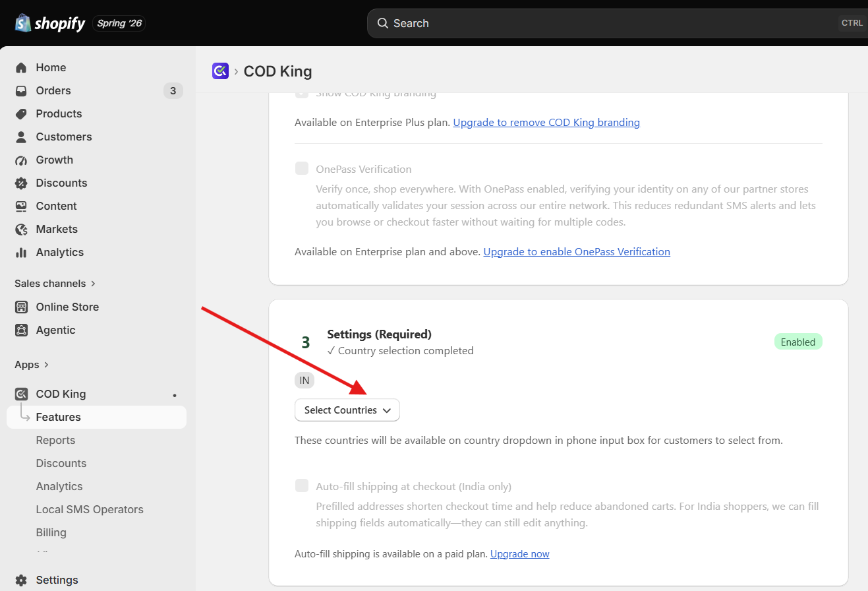Click the COD King sidebar app icon
Image resolution: width=868 pixels, height=591 pixels.
tap(21, 394)
